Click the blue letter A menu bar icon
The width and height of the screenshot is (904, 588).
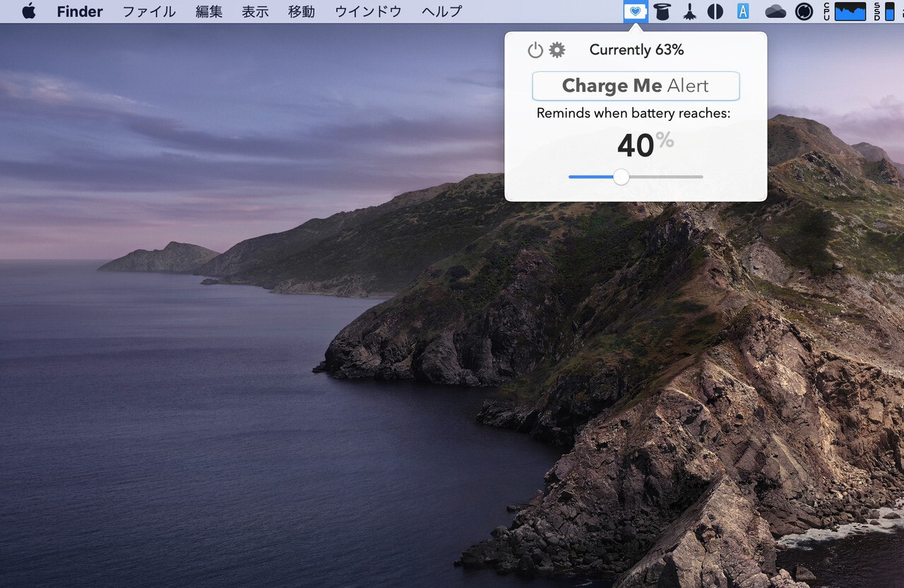click(x=743, y=11)
